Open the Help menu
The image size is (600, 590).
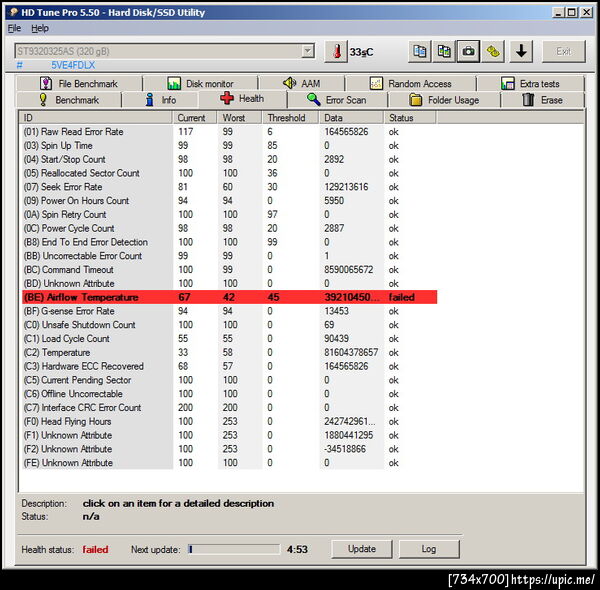(40, 28)
